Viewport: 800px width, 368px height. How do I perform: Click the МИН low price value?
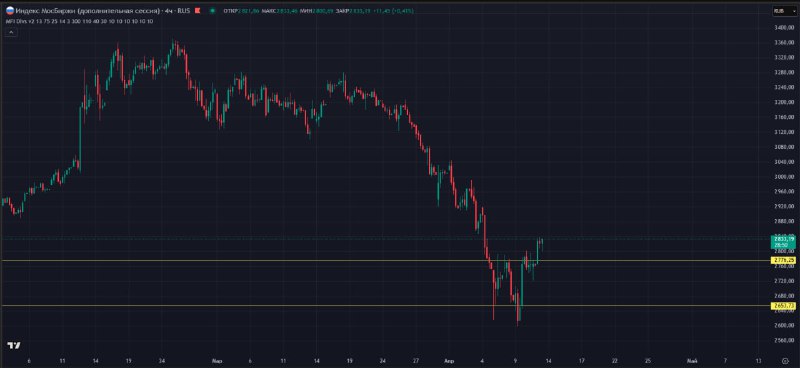(322, 11)
